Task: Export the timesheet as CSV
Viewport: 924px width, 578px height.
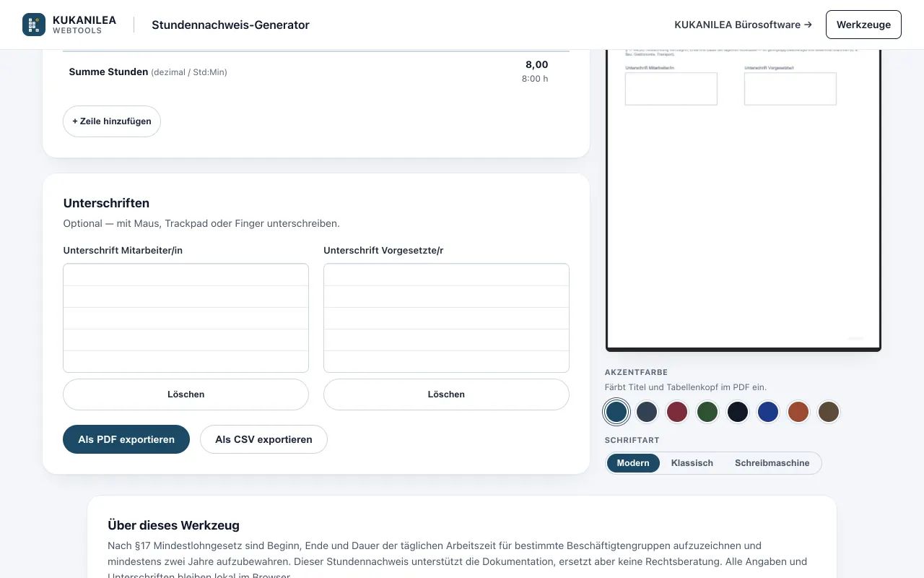Action: [x=263, y=439]
